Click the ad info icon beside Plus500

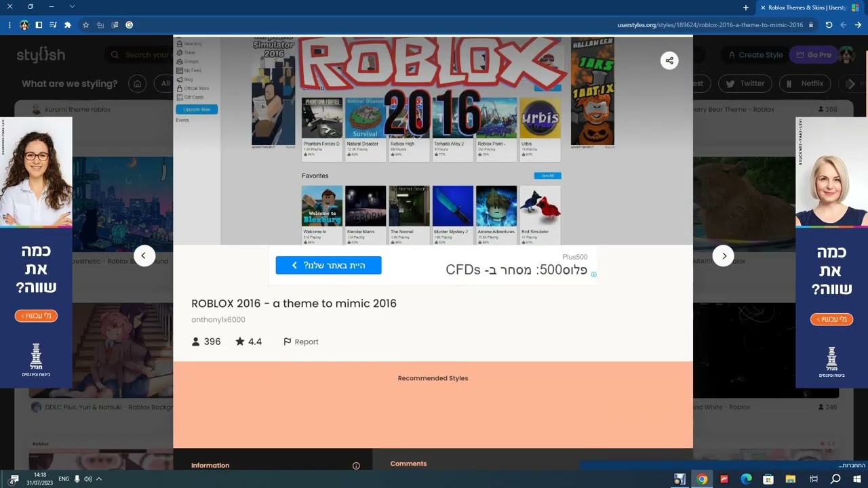(593, 274)
